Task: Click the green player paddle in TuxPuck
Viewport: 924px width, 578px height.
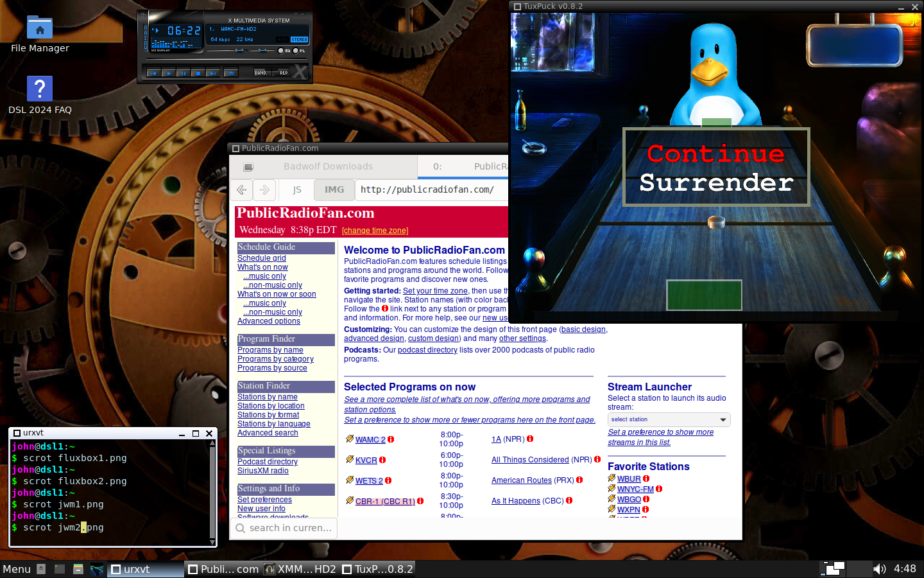Action: click(x=704, y=295)
